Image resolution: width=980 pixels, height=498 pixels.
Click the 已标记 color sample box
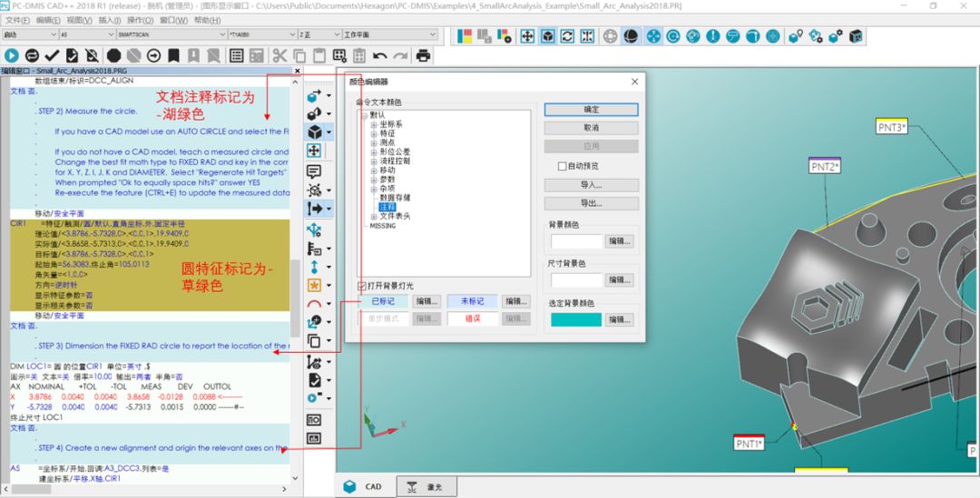(x=383, y=301)
